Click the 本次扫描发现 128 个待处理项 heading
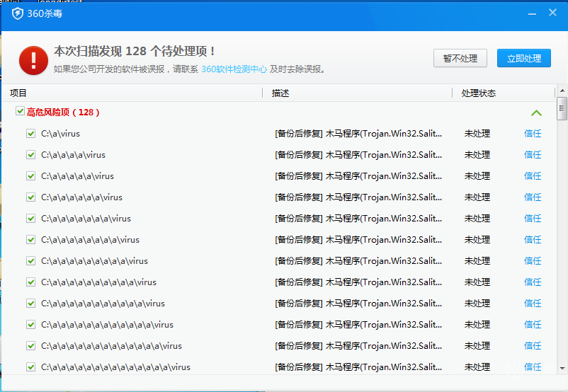 (135, 51)
